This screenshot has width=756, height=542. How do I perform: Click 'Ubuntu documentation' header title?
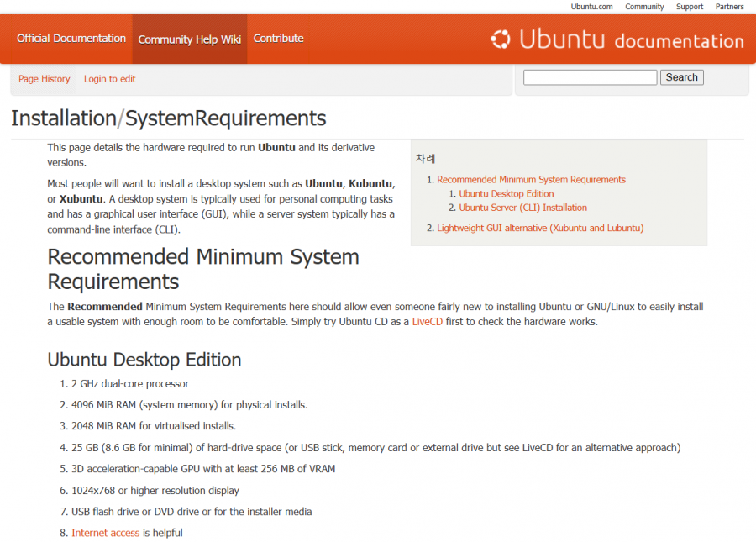point(632,40)
